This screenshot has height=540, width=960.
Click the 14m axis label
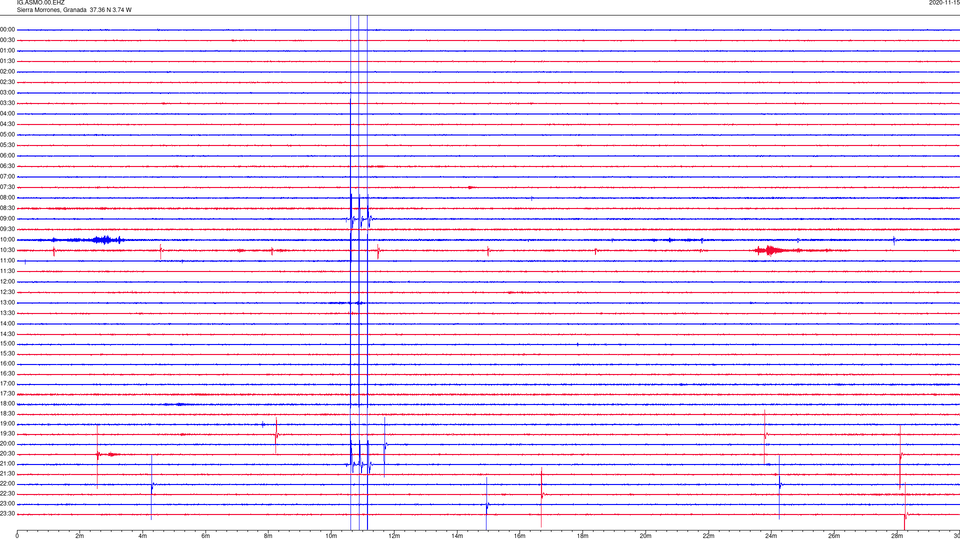click(x=457, y=536)
